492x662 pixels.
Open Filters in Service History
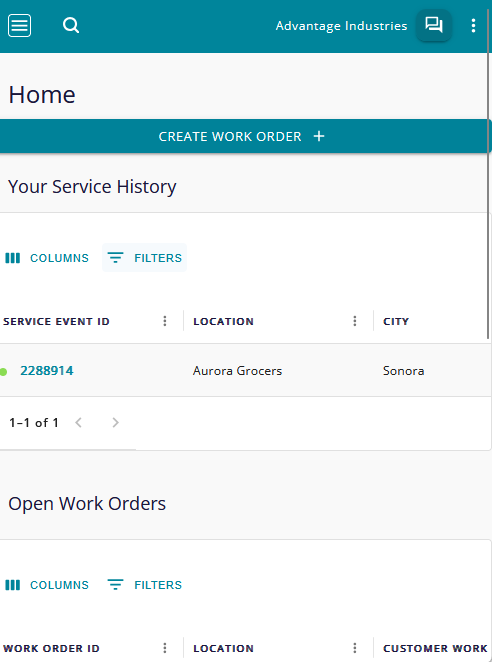[x=144, y=258]
